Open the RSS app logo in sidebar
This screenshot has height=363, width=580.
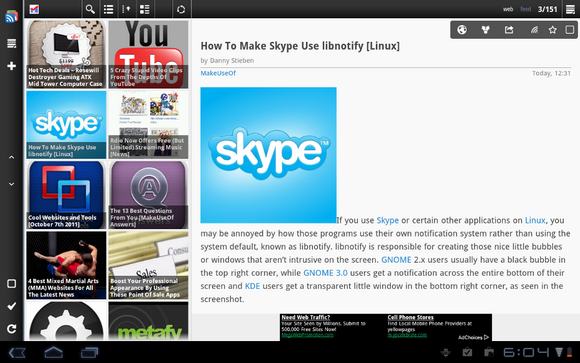11,17
